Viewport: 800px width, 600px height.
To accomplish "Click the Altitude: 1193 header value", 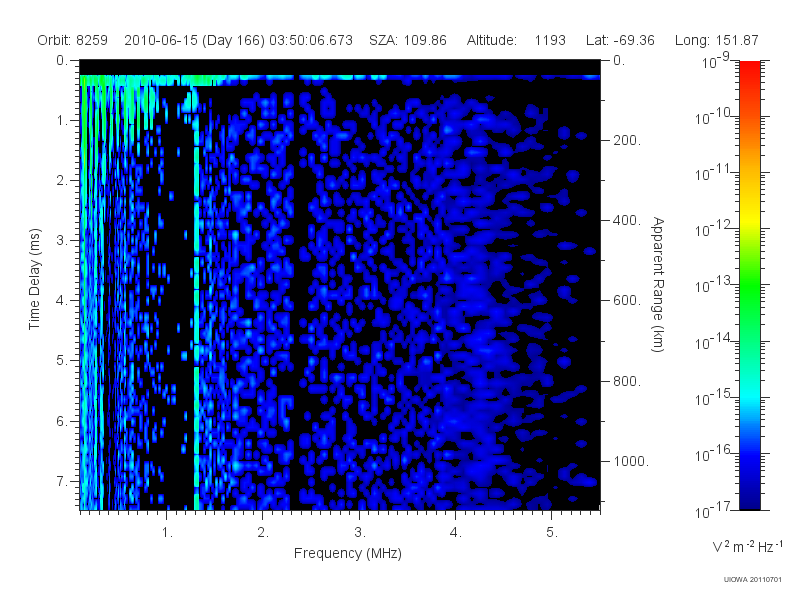I will coord(516,40).
